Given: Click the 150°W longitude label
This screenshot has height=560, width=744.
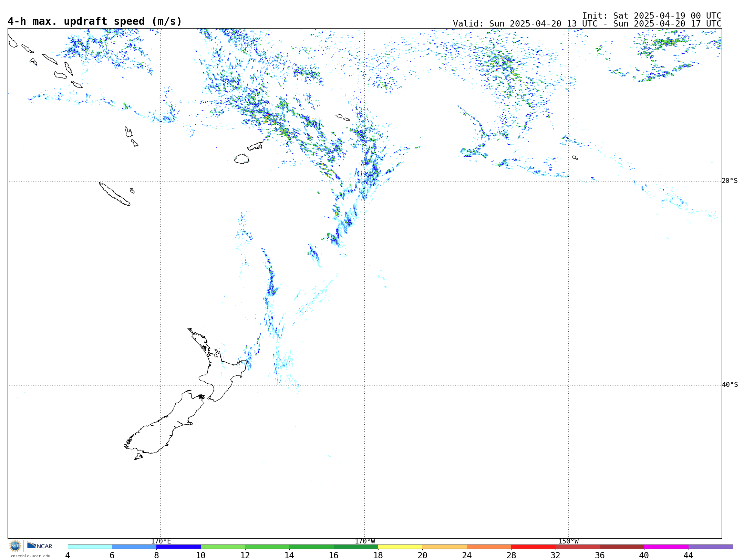Looking at the screenshot, I should tap(569, 541).
